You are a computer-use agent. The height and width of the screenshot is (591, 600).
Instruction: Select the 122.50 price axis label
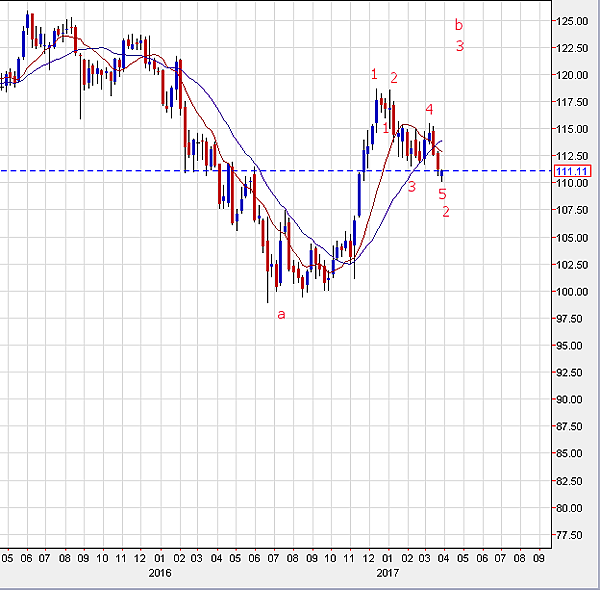tap(572, 48)
